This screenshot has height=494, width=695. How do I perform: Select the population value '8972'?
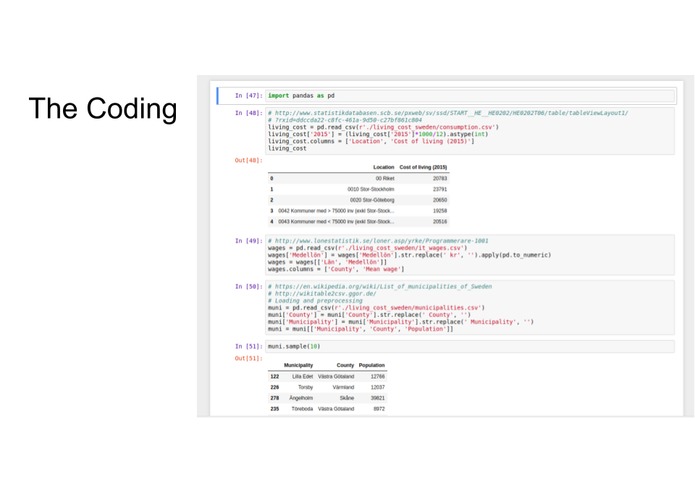coord(379,409)
